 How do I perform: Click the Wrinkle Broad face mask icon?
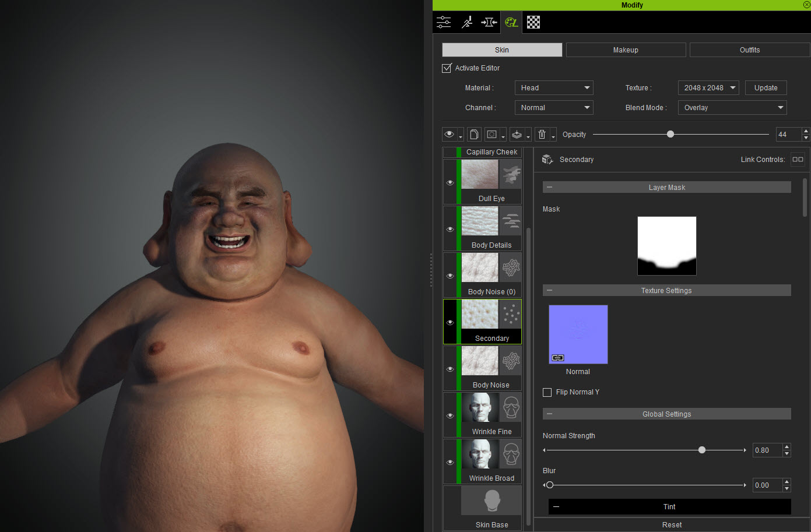click(x=511, y=454)
